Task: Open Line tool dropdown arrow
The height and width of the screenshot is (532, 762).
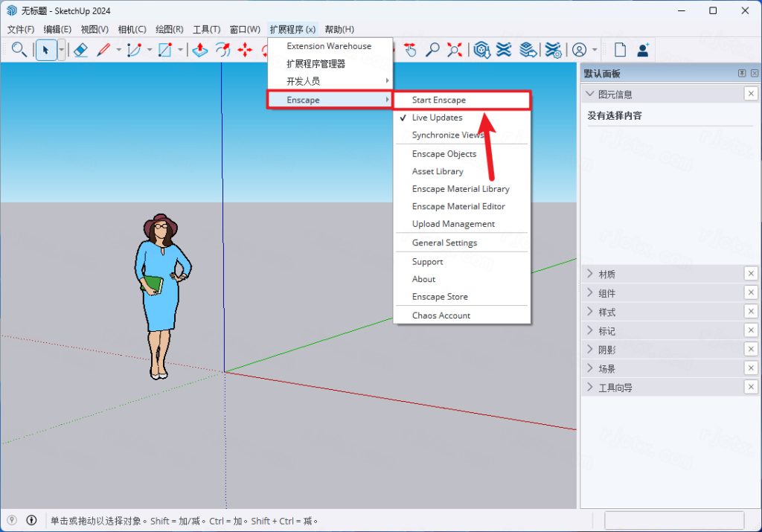Action: pyautogui.click(x=118, y=50)
